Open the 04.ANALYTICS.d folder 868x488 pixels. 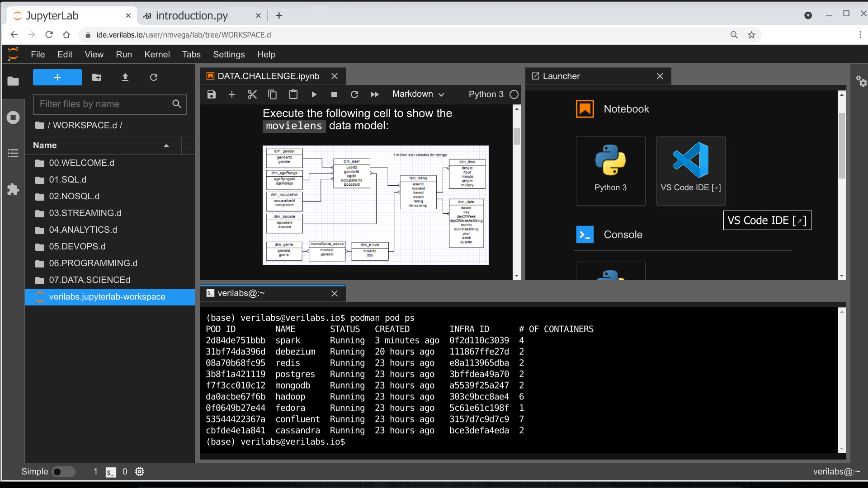[x=110, y=230]
